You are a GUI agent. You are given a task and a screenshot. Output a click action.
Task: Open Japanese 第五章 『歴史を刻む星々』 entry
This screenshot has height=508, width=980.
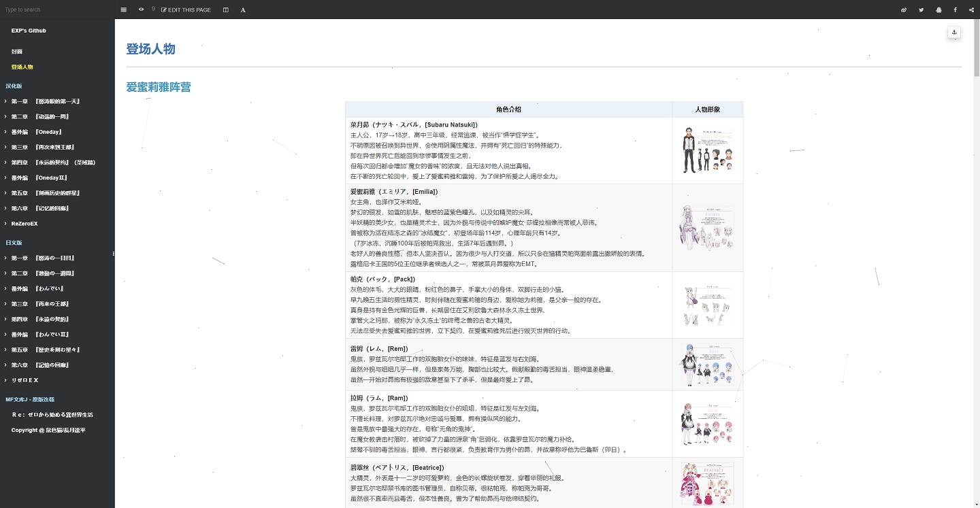coord(46,350)
